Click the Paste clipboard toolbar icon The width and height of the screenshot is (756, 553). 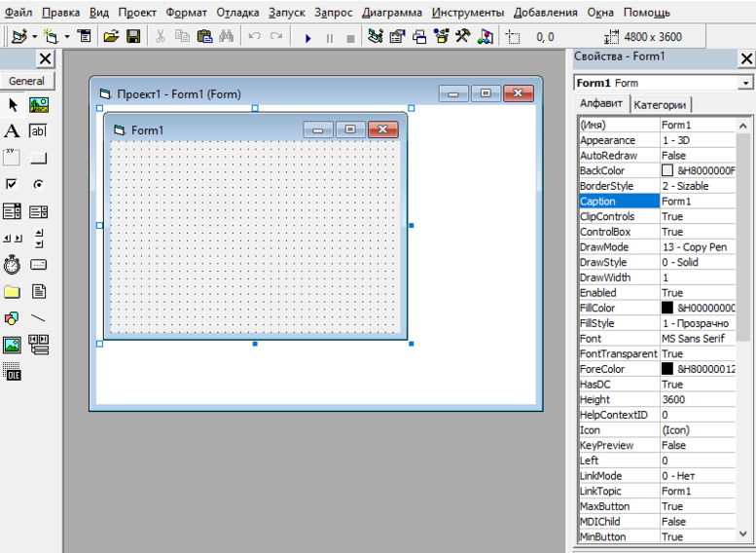[204, 36]
